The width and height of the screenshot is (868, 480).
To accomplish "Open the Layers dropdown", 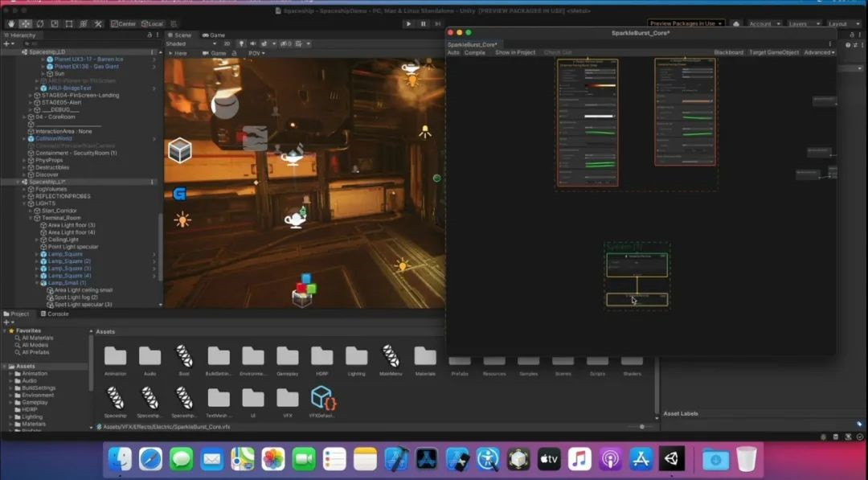I will click(801, 24).
